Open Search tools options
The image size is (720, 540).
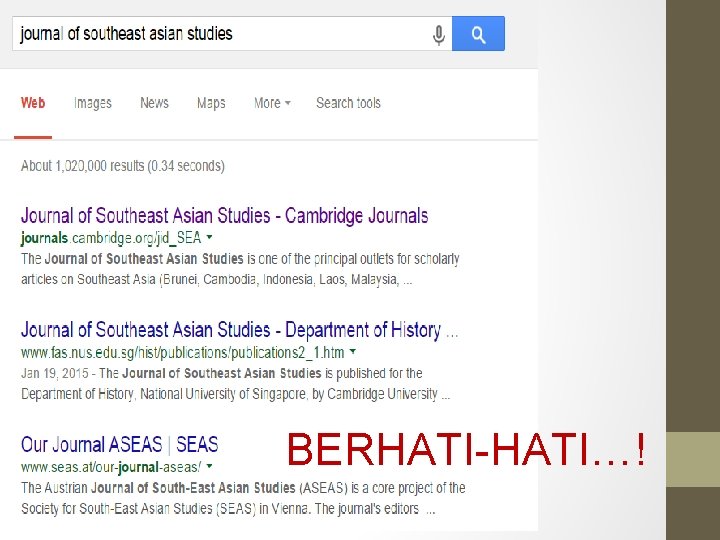[349, 103]
